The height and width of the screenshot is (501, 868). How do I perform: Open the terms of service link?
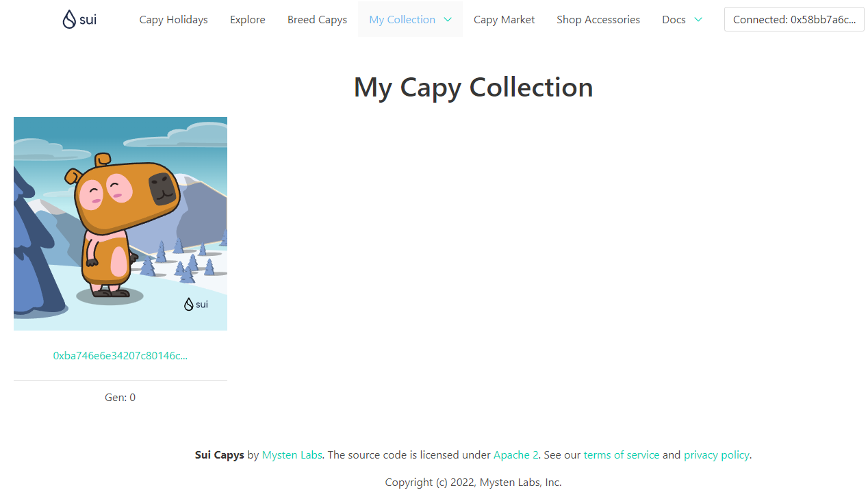(622, 454)
